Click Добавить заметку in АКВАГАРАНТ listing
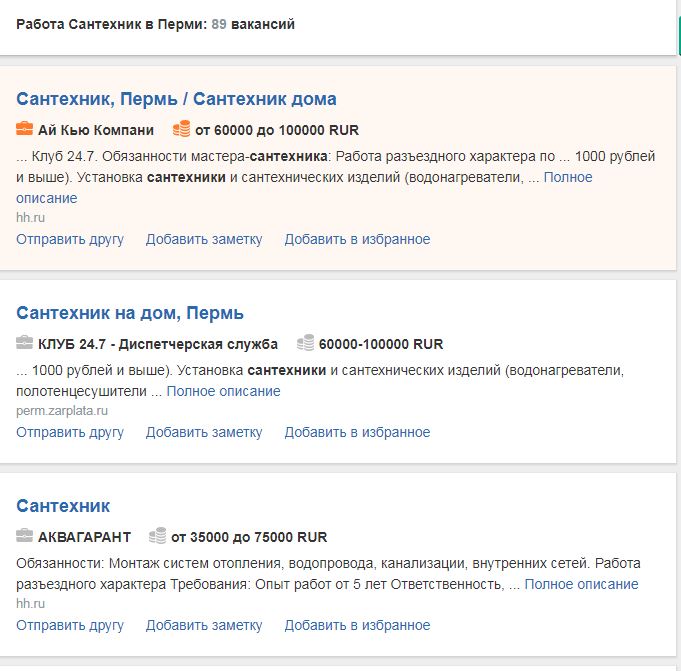The width and height of the screenshot is (681, 671). tap(204, 625)
